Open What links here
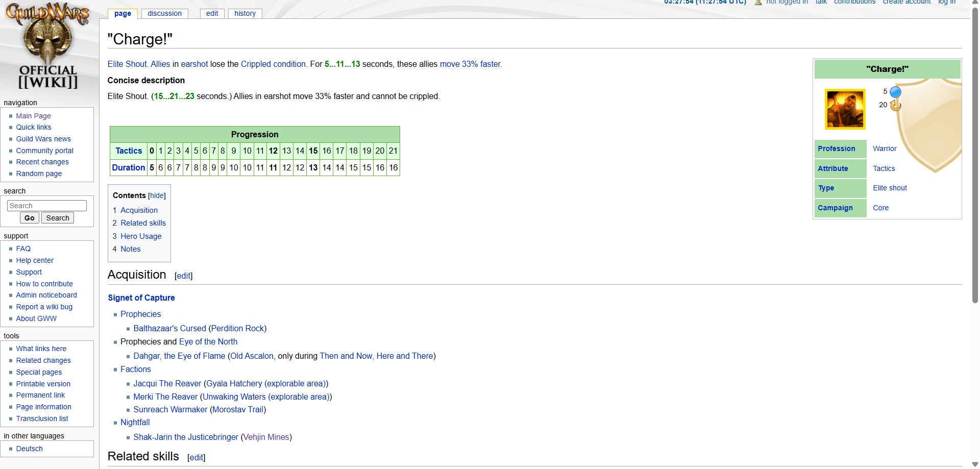The height and width of the screenshot is (469, 980). (41, 349)
